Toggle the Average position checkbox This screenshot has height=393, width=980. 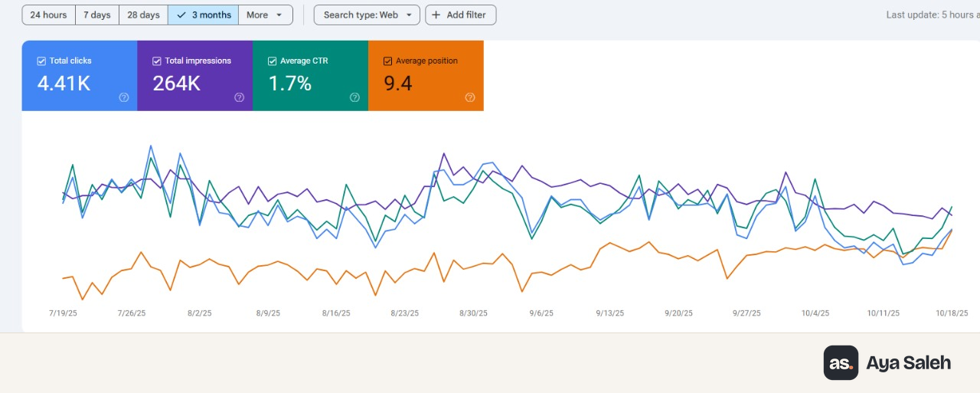tap(387, 61)
